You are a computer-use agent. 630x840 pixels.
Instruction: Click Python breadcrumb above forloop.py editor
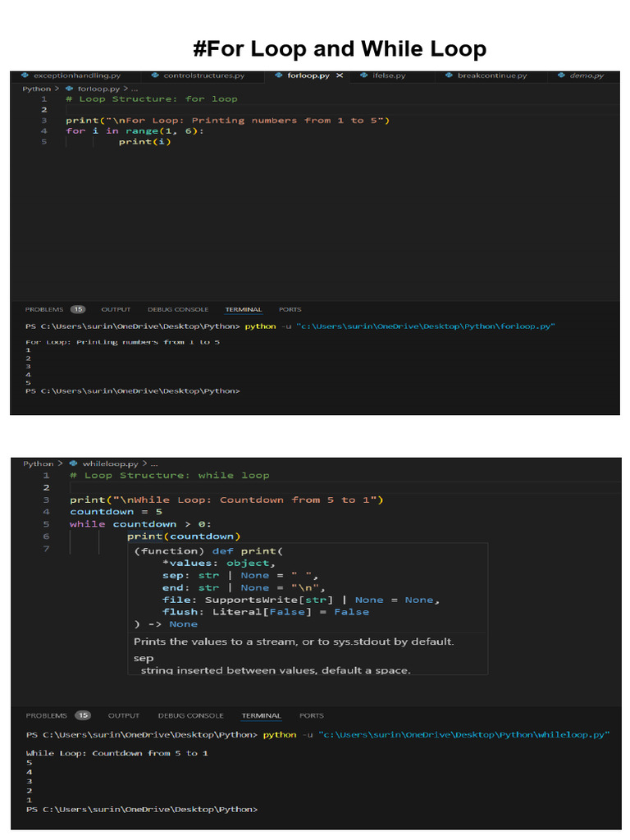[x=36, y=89]
